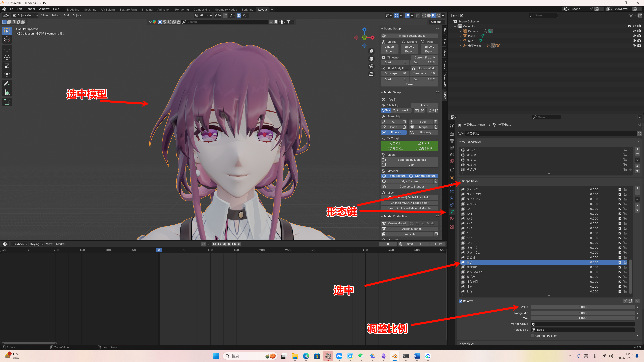The width and height of the screenshot is (644, 362).
Task: Toggle X-ray mode icon
Action: [x=418, y=15]
